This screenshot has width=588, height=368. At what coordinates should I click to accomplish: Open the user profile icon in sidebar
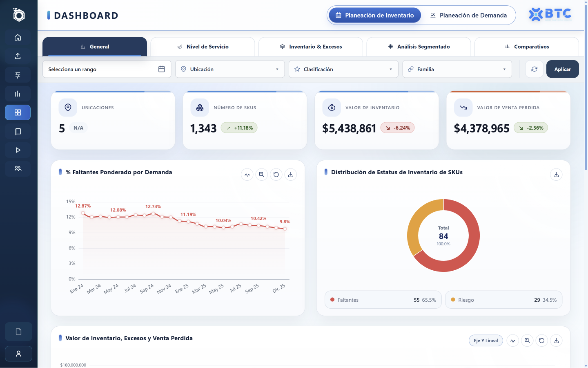click(18, 354)
